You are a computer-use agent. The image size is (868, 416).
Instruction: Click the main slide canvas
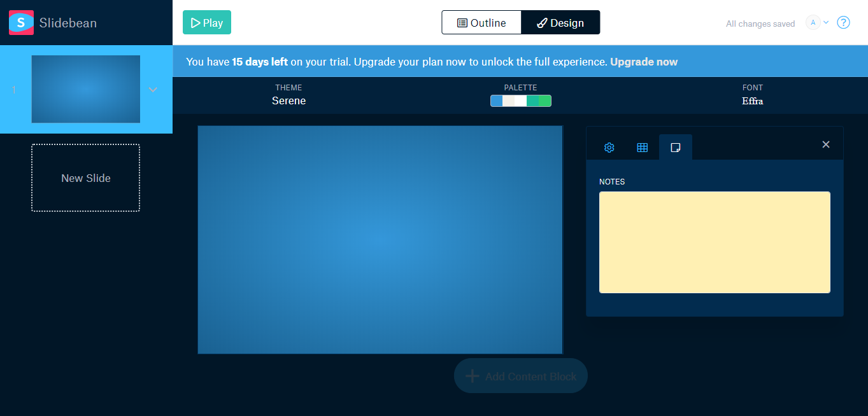click(380, 240)
